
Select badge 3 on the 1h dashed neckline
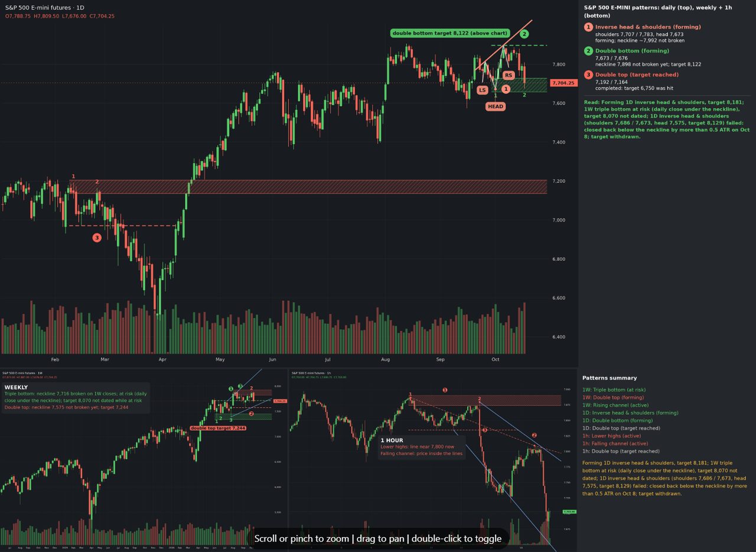[x=485, y=430]
